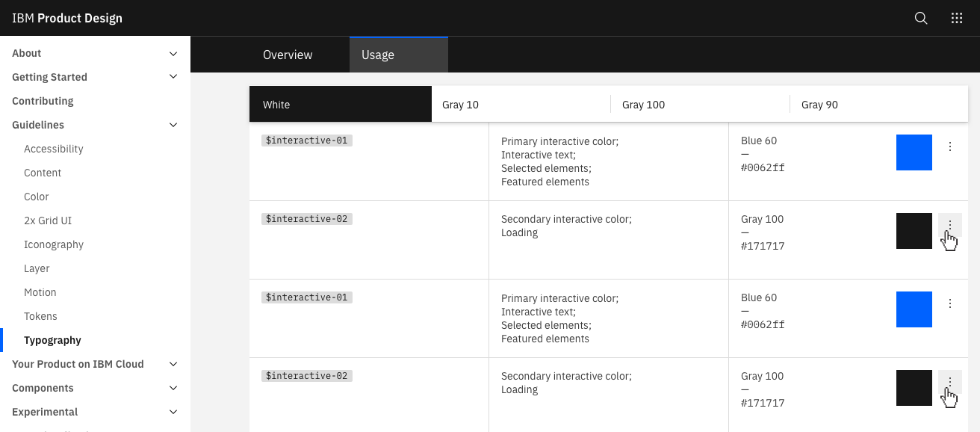This screenshot has width=980, height=432.
Task: Navigate to the Tokens page
Action: click(40, 316)
